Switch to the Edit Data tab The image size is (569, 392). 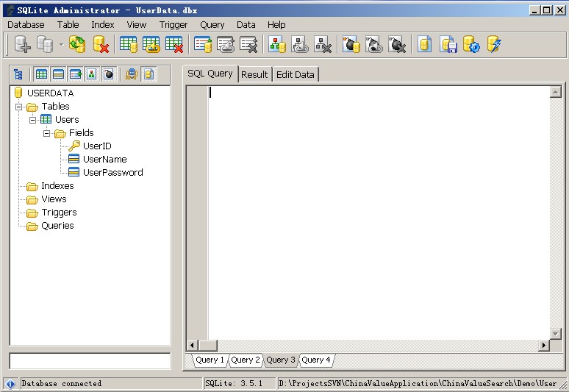pos(296,75)
